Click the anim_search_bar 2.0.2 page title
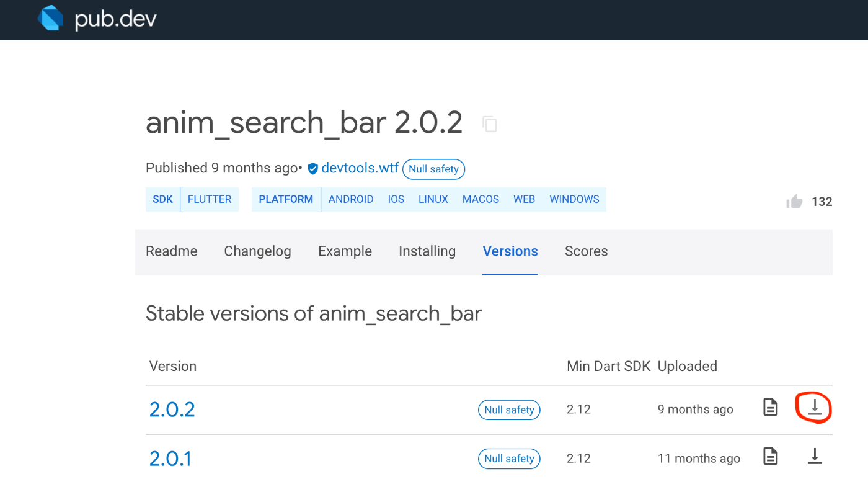Image resolution: width=868 pixels, height=479 pixels. 304,123
